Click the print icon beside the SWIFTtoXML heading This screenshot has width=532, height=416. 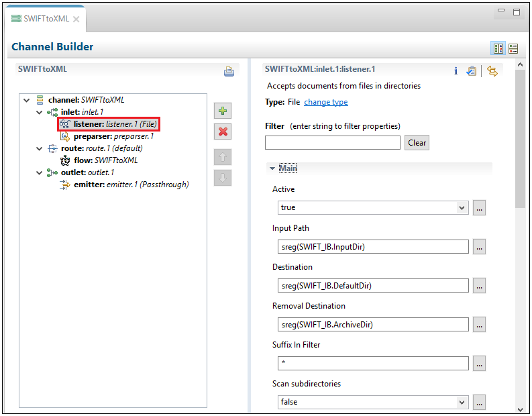pyautogui.click(x=229, y=71)
